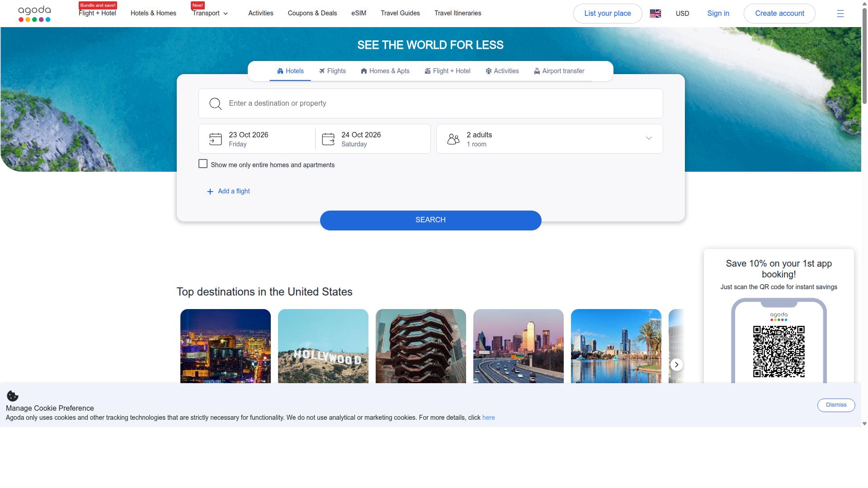Click the Agoda logo
The height and width of the screenshot is (488, 868).
click(x=34, y=14)
